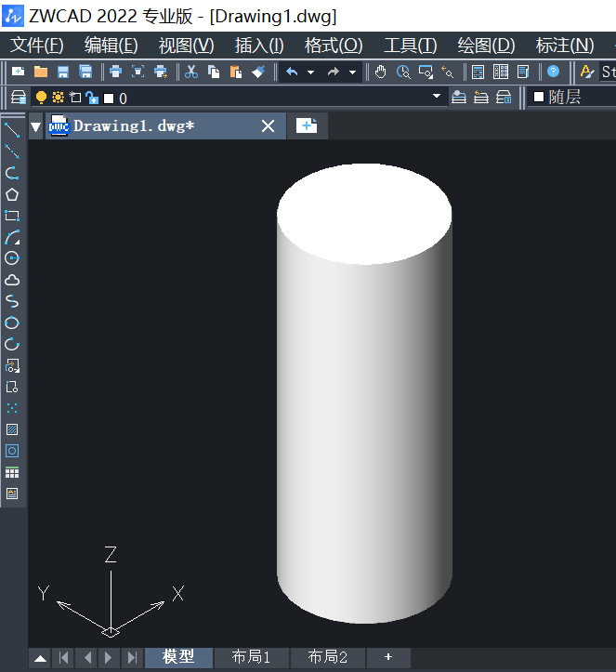
Task: Expand the layer list dropdown arrow
Action: 437,96
